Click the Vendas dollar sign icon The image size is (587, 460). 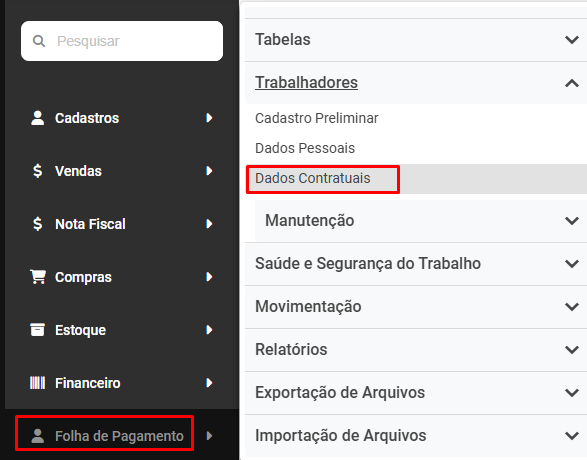(x=37, y=171)
